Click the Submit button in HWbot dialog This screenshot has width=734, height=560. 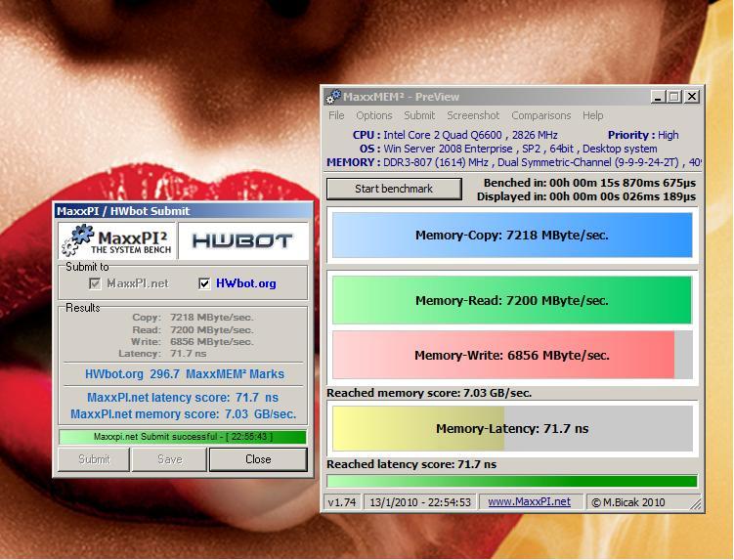click(94, 459)
